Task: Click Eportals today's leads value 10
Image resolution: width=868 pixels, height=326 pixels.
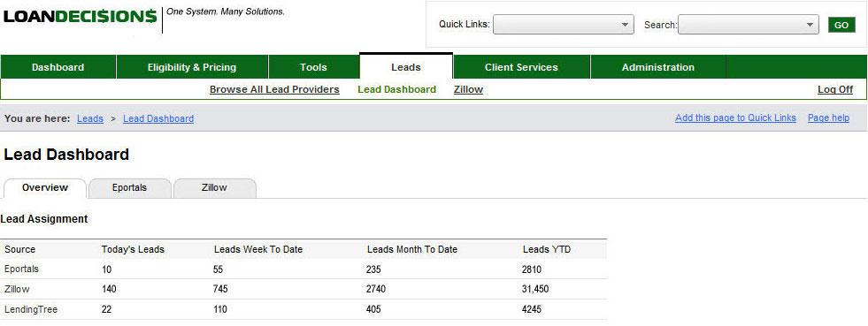Action: (x=106, y=269)
